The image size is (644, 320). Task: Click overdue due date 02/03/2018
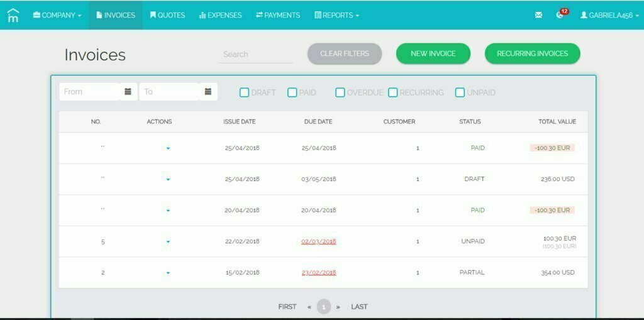click(x=319, y=241)
